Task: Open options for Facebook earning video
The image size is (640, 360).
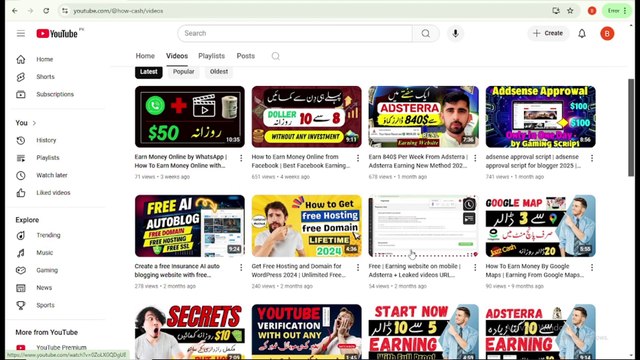Action: 358,158
